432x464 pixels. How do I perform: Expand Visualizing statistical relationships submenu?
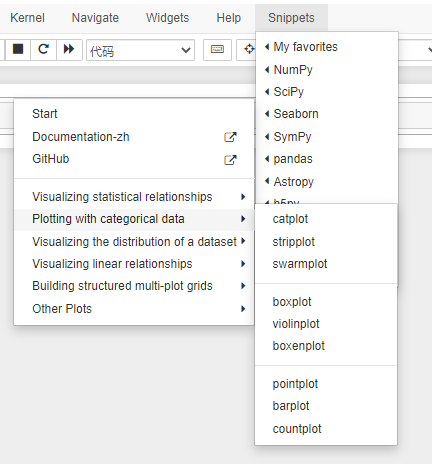point(134,197)
